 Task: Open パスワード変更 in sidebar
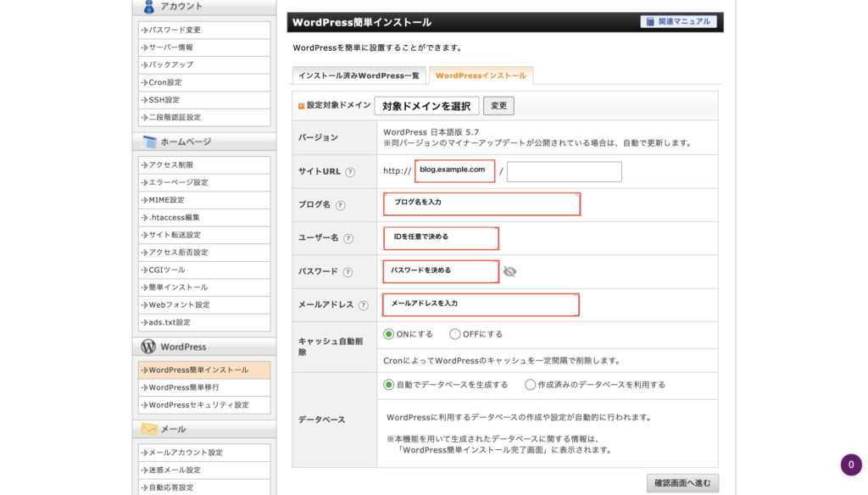pos(204,30)
